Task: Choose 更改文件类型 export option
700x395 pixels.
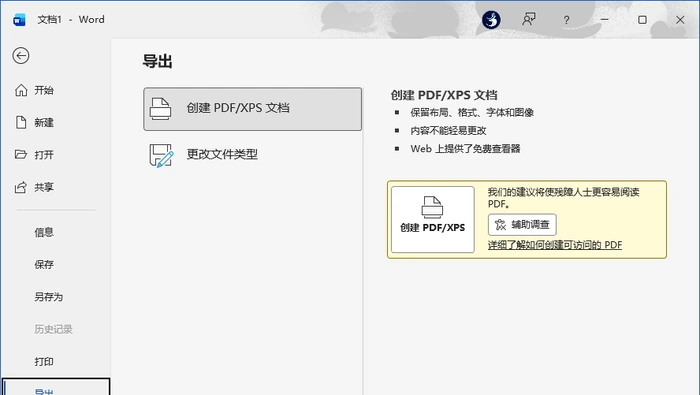Action: point(253,155)
